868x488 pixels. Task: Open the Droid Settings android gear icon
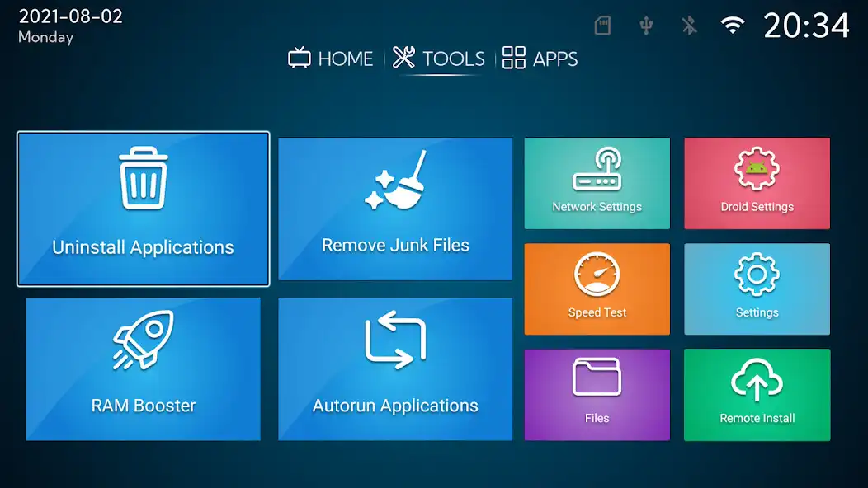point(757,169)
